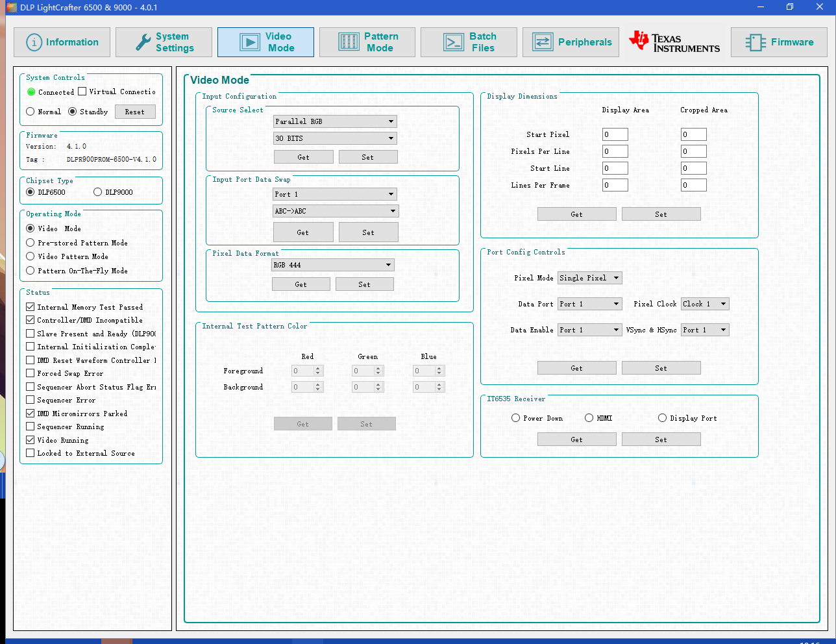The width and height of the screenshot is (836, 644).
Task: Open the Information tab
Action: click(x=62, y=42)
